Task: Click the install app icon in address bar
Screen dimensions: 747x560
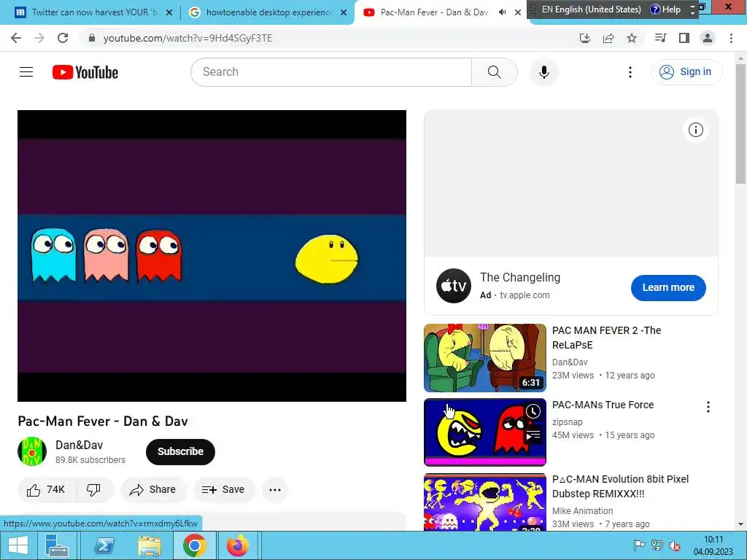Action: tap(584, 38)
